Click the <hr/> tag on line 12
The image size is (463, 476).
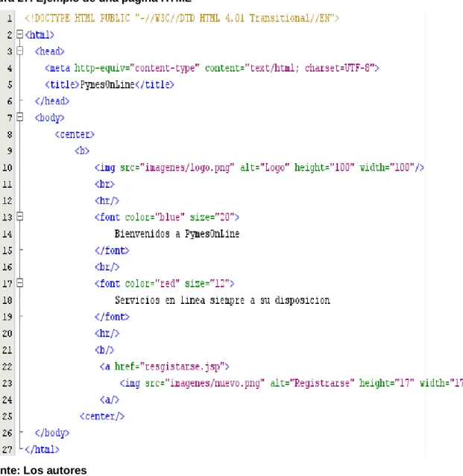click(107, 200)
